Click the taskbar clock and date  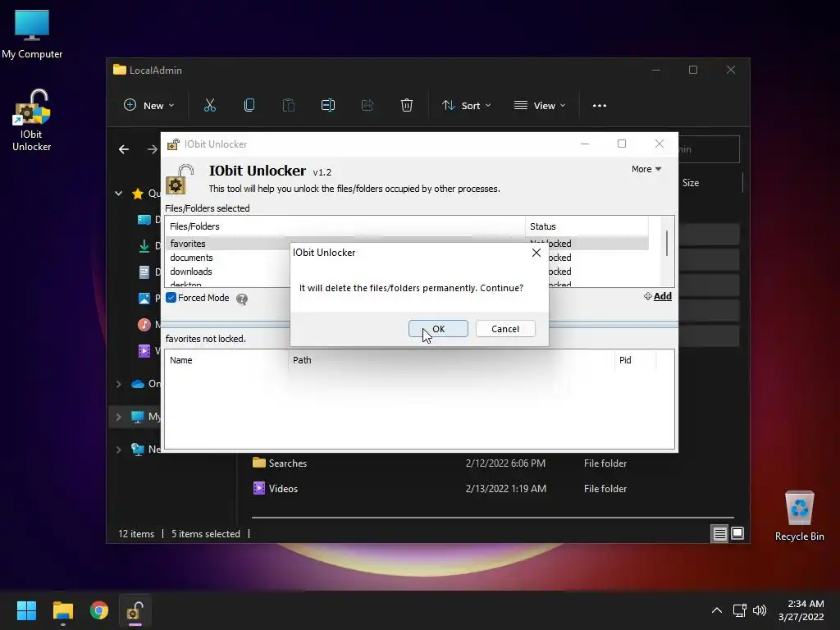(x=801, y=610)
